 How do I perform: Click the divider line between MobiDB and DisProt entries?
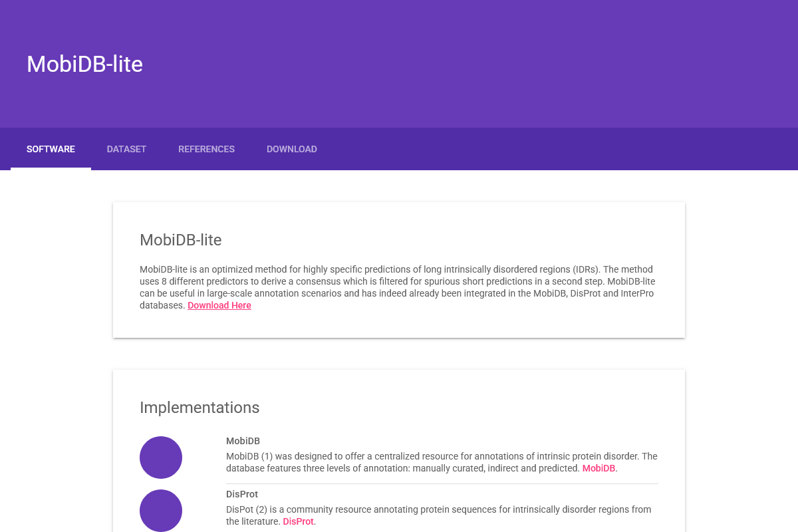[x=442, y=481]
